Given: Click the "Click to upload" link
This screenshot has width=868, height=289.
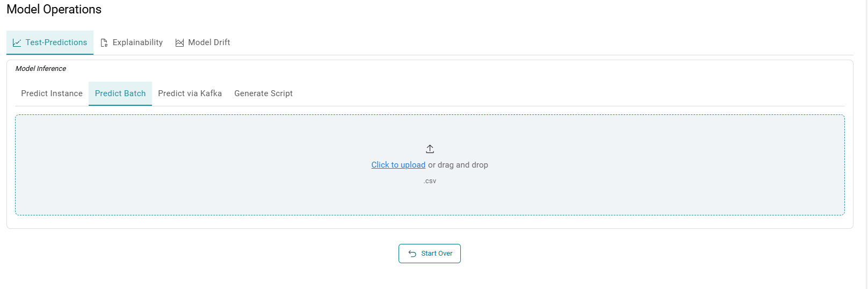Looking at the screenshot, I should 398,165.
